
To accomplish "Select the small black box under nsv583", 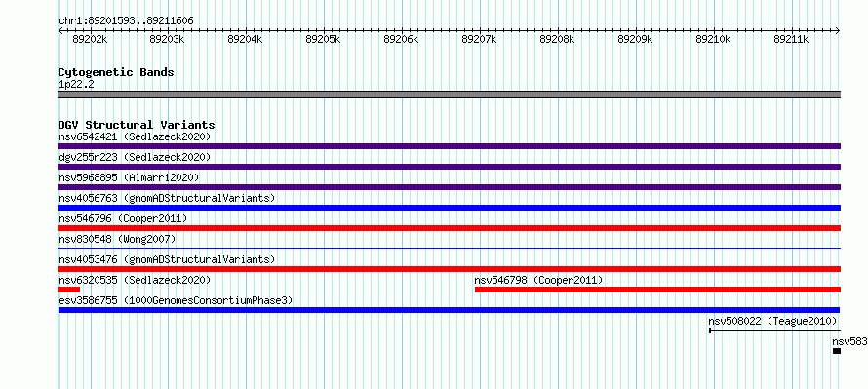I will 837,351.
